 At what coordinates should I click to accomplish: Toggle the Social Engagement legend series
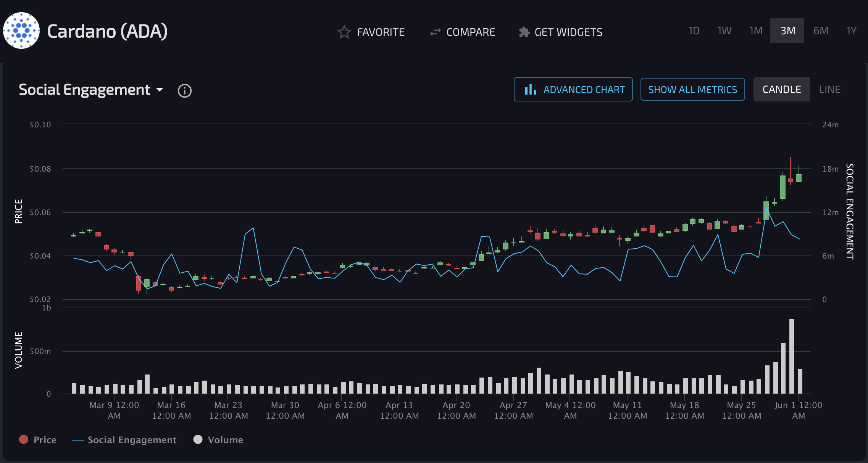[124, 440]
